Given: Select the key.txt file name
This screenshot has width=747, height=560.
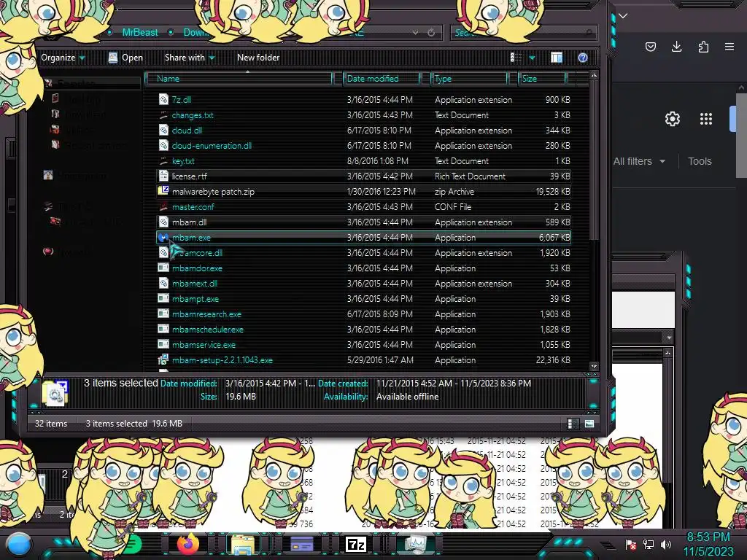Looking at the screenshot, I should pyautogui.click(x=183, y=161).
